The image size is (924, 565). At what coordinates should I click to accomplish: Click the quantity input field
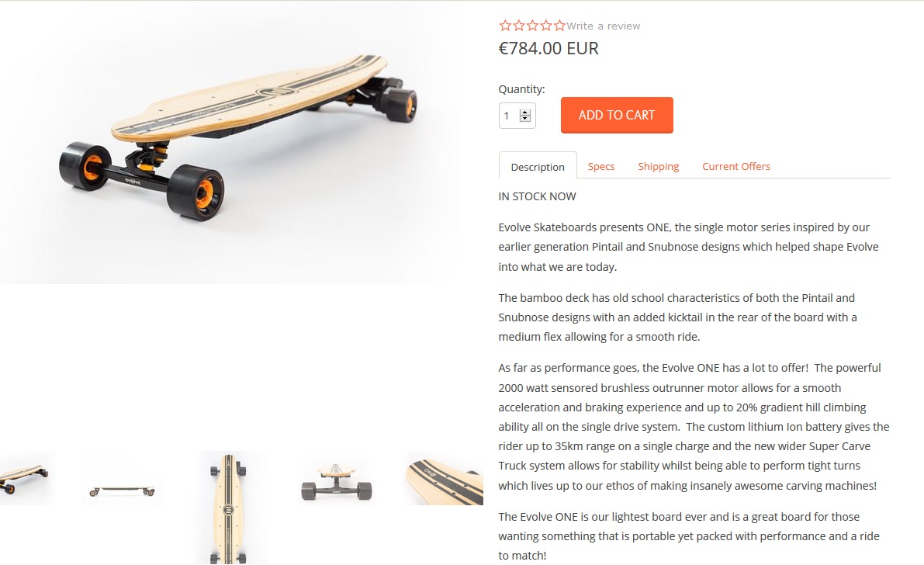[x=517, y=116]
